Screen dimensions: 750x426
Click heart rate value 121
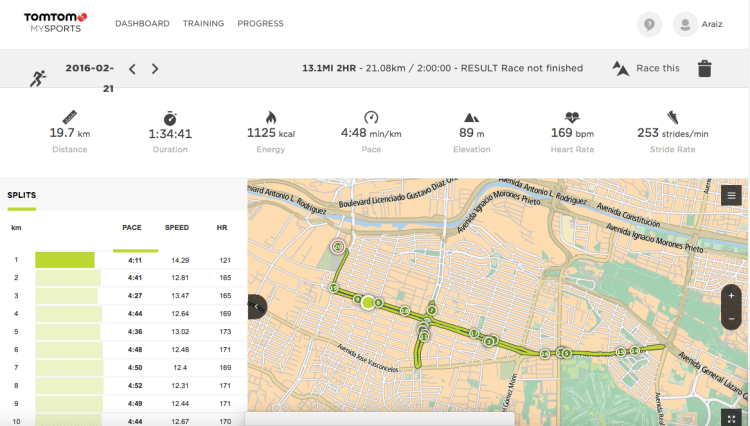[225, 261]
